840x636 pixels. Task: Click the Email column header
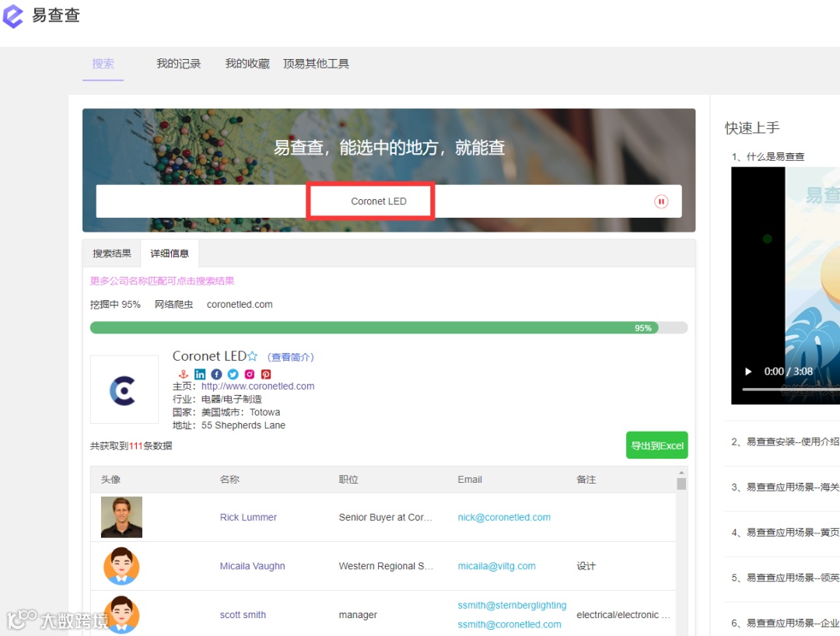coord(470,479)
